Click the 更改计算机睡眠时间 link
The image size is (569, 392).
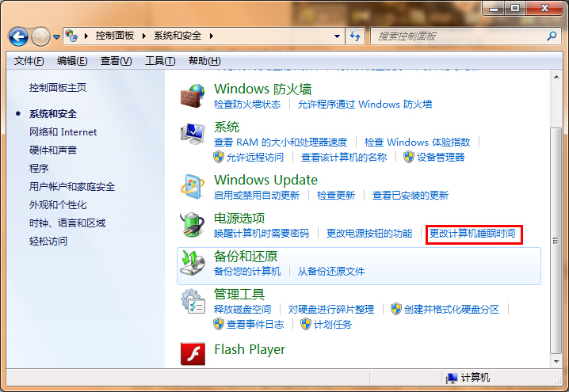pyautogui.click(x=473, y=234)
